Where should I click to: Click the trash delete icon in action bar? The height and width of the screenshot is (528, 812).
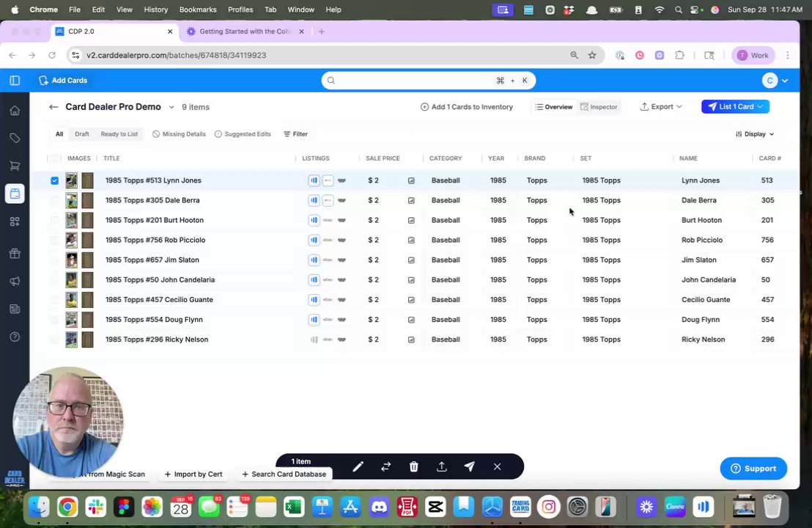tap(414, 467)
